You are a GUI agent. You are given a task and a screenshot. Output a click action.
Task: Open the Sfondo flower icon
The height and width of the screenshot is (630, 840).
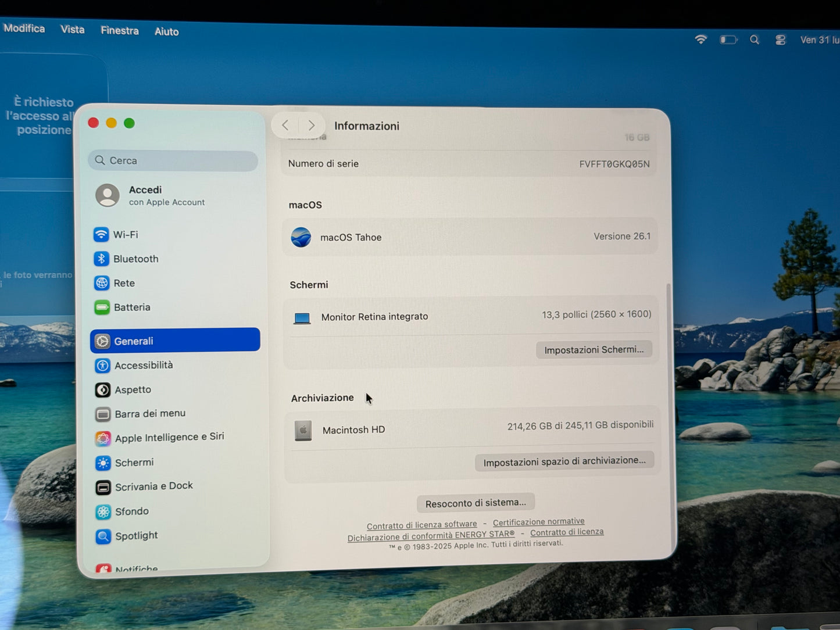point(103,512)
